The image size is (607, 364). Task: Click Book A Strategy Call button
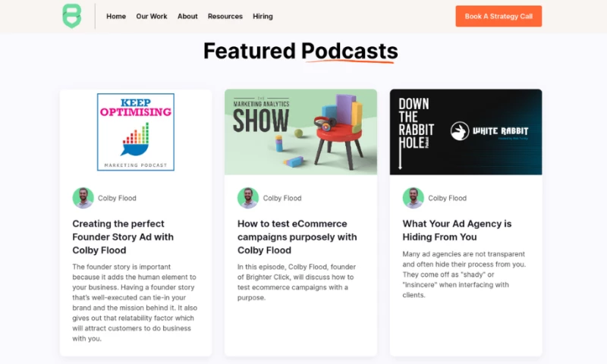tap(498, 16)
